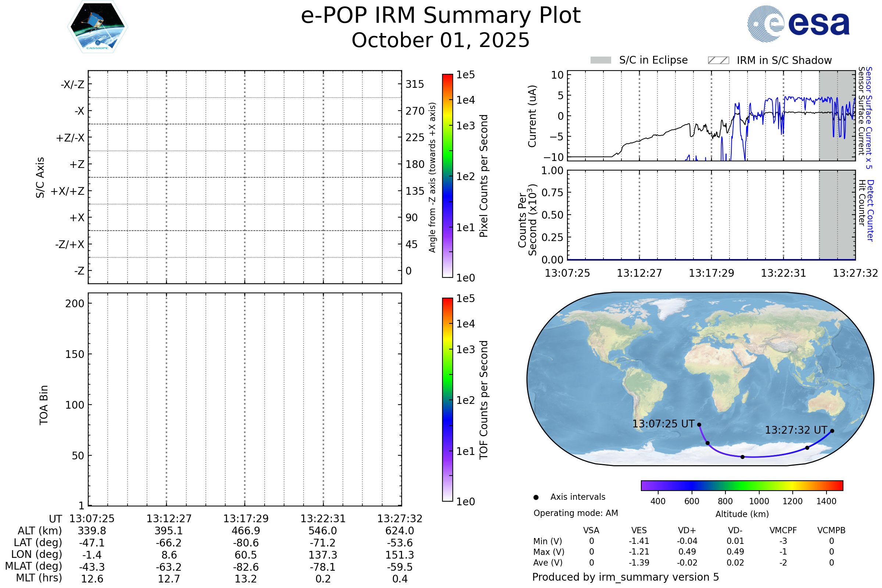Click the ALT value 466.9 in table
Image resolution: width=882 pixels, height=588 pixels.
[245, 531]
